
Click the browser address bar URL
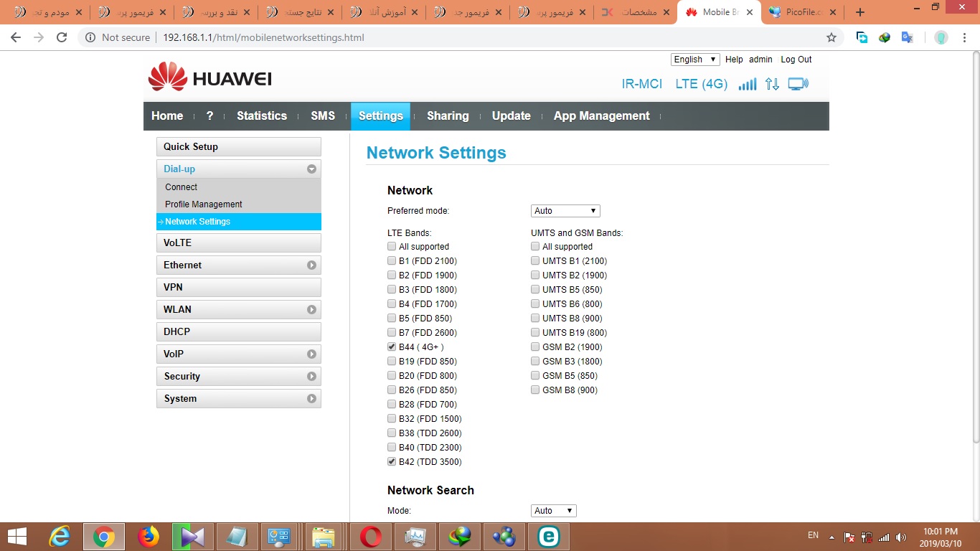[263, 37]
